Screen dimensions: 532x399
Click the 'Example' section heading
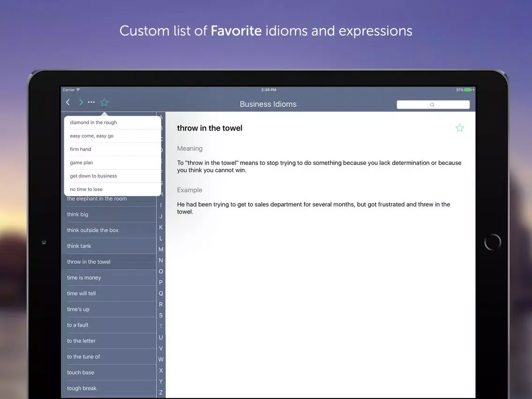pyautogui.click(x=189, y=190)
